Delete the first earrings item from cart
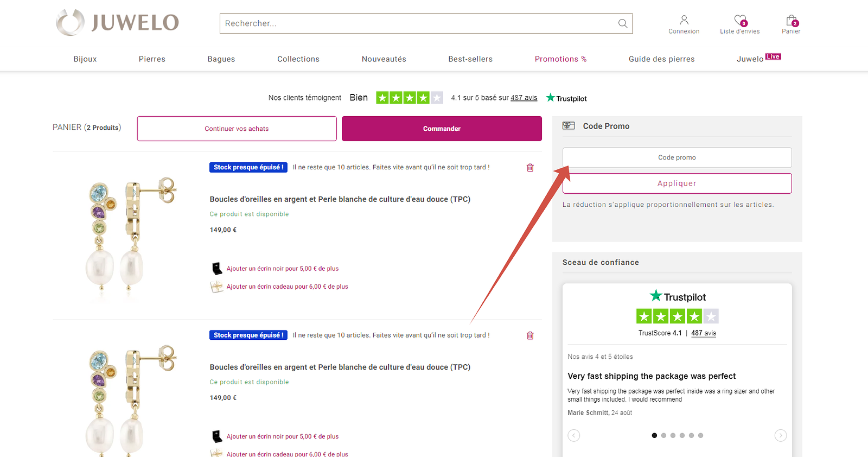Image resolution: width=868 pixels, height=457 pixels. 530,168
